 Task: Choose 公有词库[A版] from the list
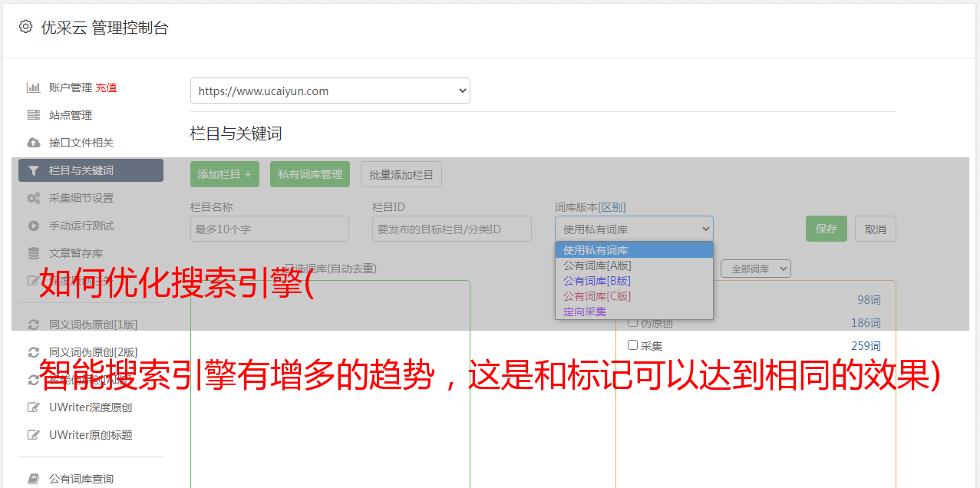pos(634,265)
